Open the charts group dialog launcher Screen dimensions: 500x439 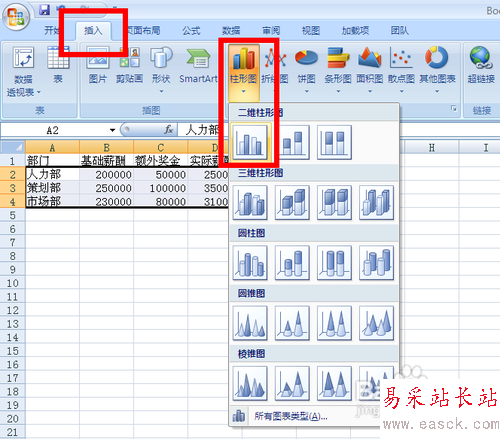[454, 108]
